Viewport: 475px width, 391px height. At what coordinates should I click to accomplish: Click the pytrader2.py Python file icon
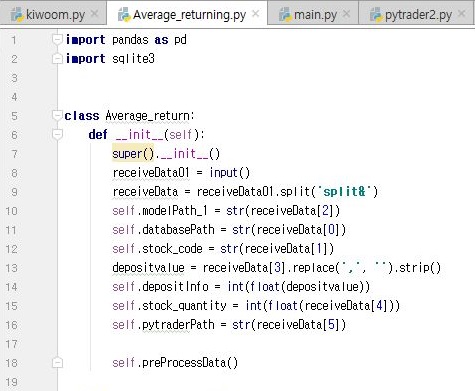376,15
